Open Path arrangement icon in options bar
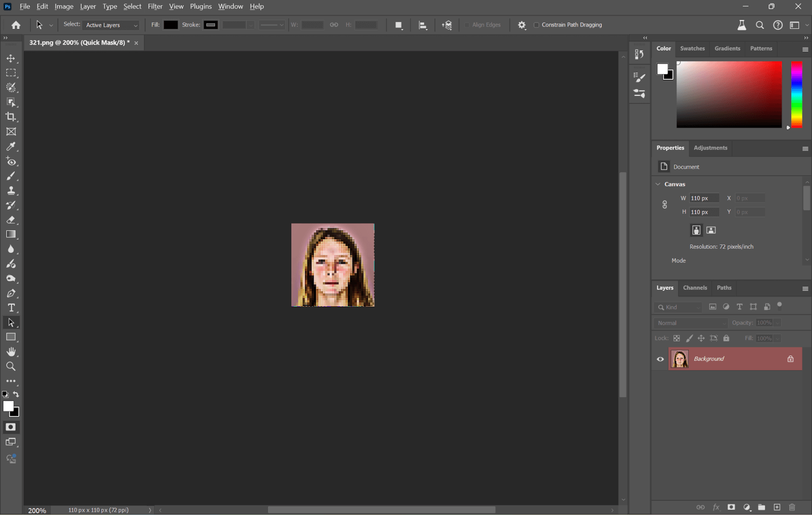This screenshot has height=515, width=812. click(x=447, y=25)
